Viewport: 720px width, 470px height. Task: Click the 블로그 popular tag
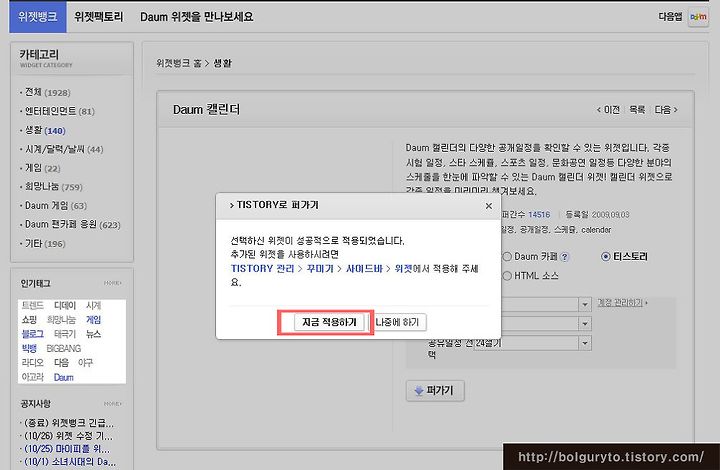pyautogui.click(x=33, y=334)
